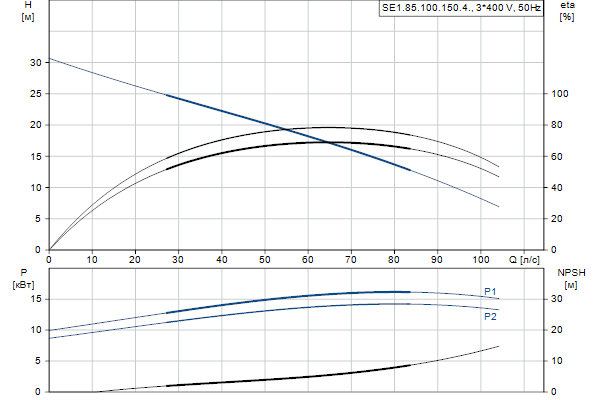Click the 25 tick on H axis
The height and width of the screenshot is (400, 600).
coord(37,94)
